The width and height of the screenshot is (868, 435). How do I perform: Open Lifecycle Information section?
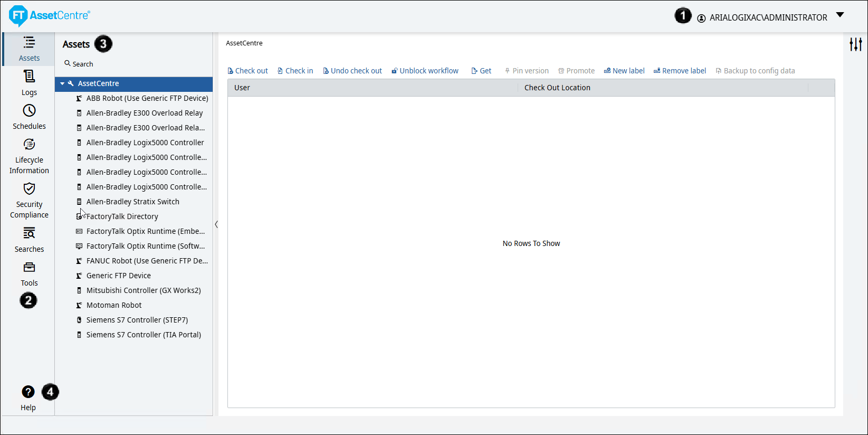[29, 156]
